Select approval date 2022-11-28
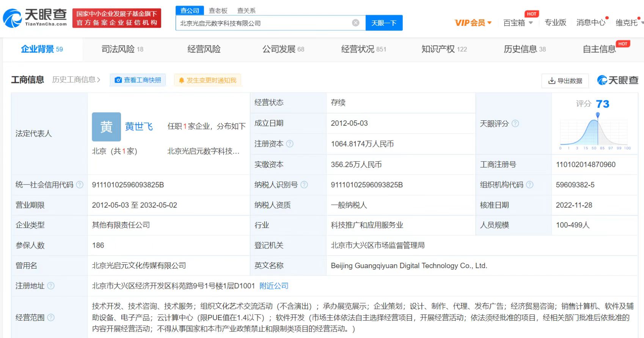644x338 pixels. (574, 205)
